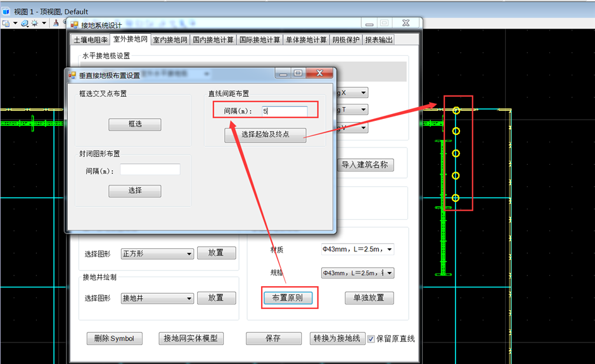The height and width of the screenshot is (364, 595).
Task: Focus the 直线间距布置 间隔 input field
Action: tap(285, 111)
